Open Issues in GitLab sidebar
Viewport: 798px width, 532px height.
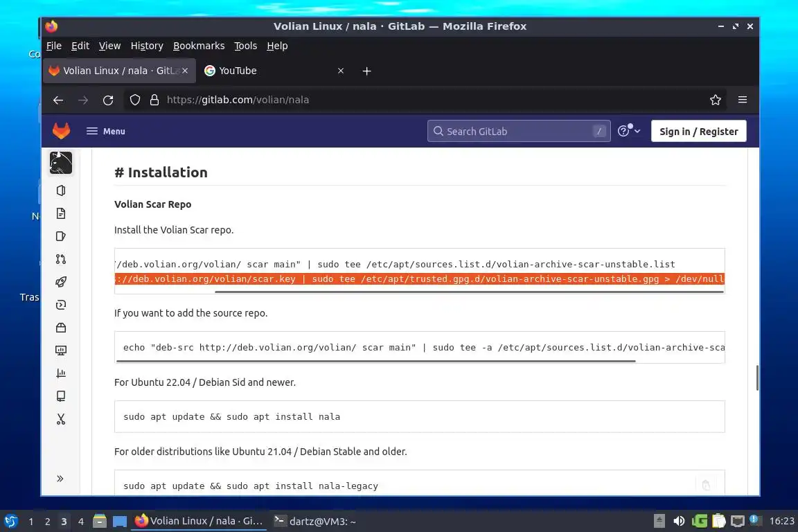click(x=60, y=236)
